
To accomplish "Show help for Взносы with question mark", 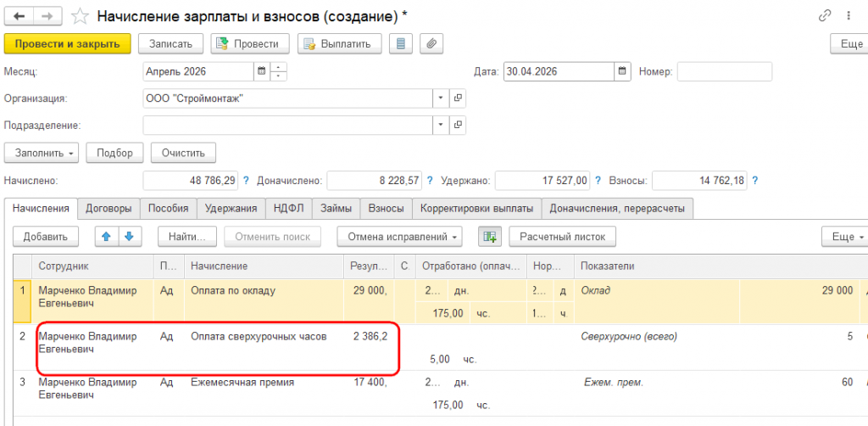I will pyautogui.click(x=754, y=181).
